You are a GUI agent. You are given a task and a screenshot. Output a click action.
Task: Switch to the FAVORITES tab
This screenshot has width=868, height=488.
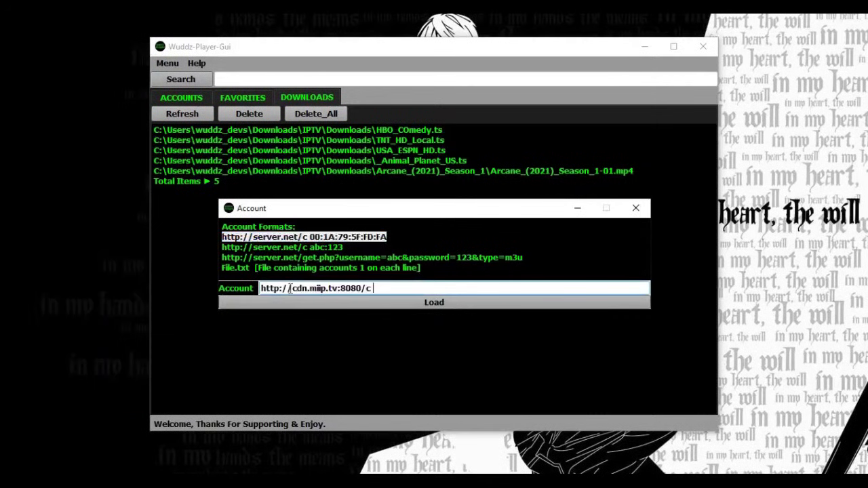click(x=242, y=98)
